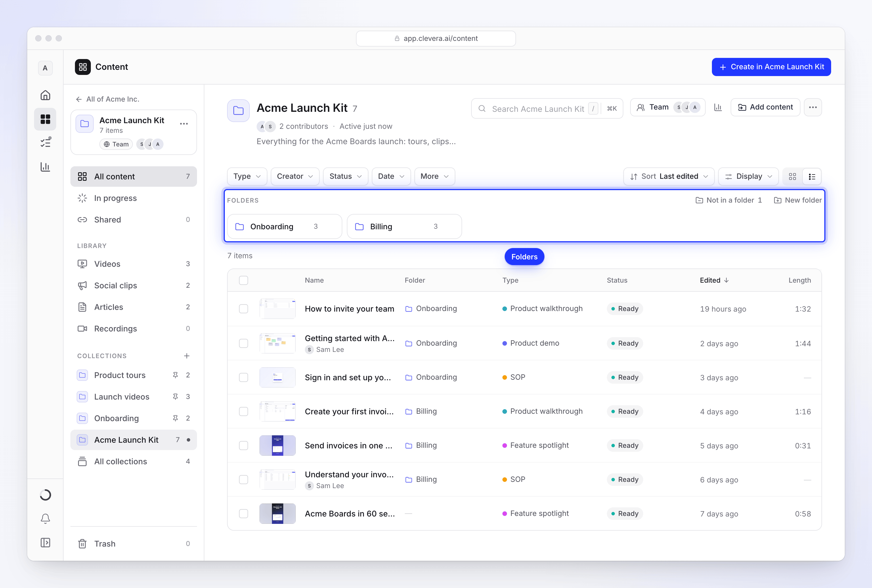Click the loading progress spinner icon
Viewport: 872px width, 588px height.
click(x=45, y=495)
